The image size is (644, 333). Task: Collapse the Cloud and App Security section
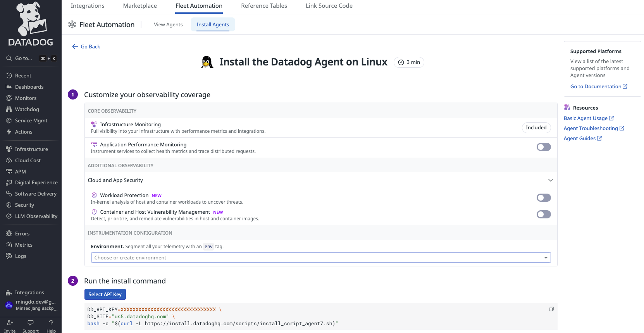(550, 180)
